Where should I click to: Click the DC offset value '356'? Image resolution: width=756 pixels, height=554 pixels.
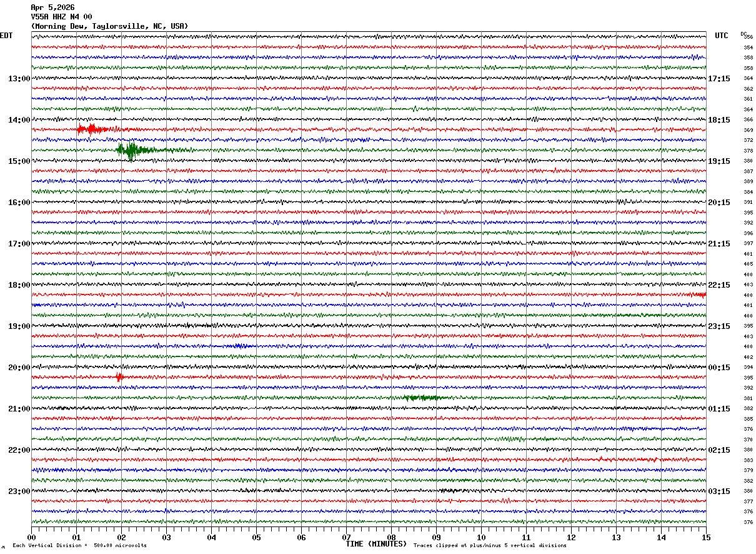[x=748, y=37]
